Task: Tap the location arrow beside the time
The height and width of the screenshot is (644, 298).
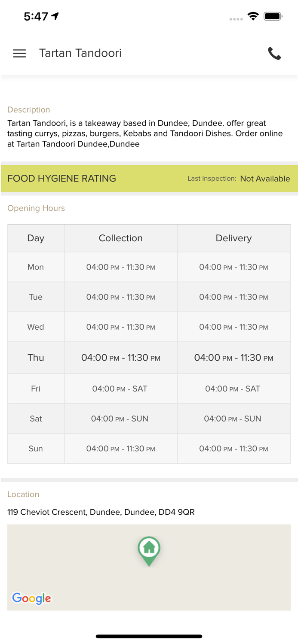Action: click(55, 16)
